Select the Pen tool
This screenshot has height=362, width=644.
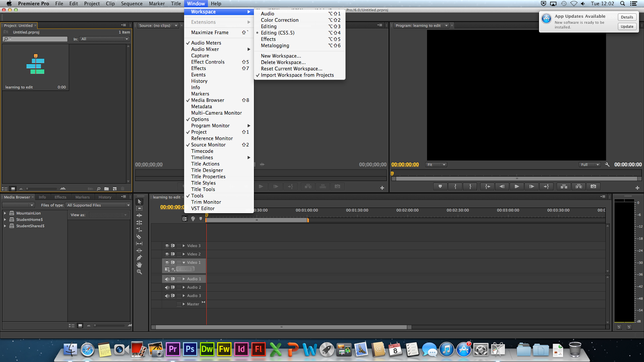139,257
